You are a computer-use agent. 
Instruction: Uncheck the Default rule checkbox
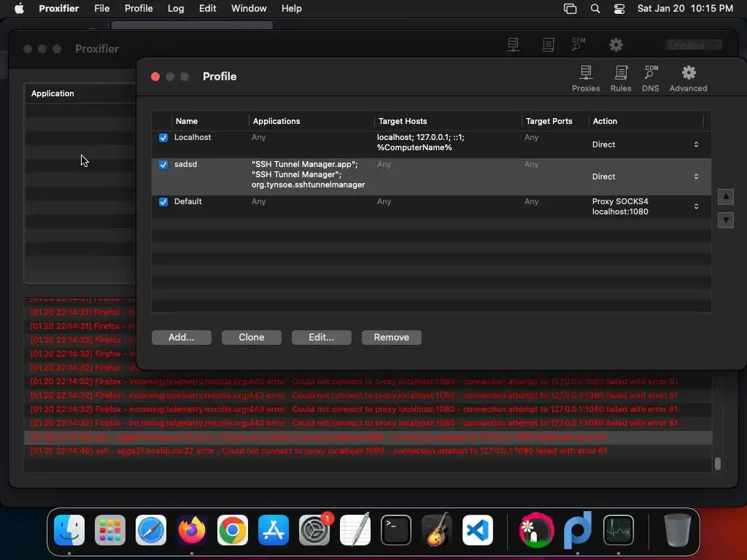[163, 202]
